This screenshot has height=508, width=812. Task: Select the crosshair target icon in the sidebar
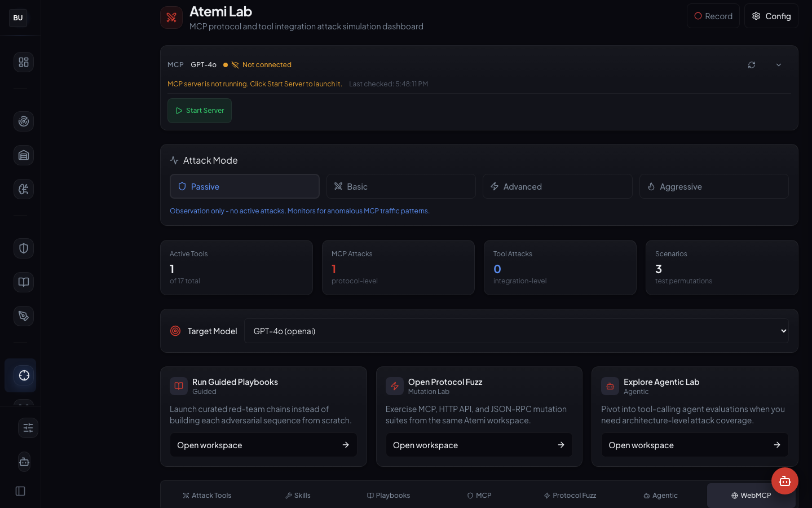20,375
